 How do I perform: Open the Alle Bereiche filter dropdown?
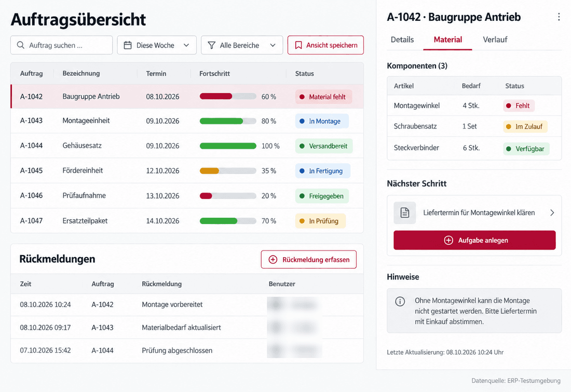click(242, 45)
